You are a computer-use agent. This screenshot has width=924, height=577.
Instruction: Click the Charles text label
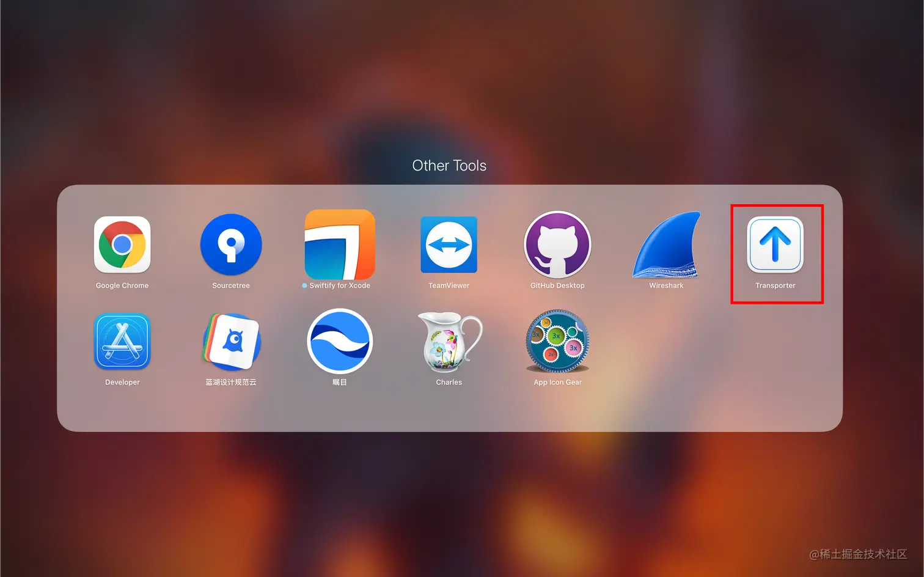(449, 382)
